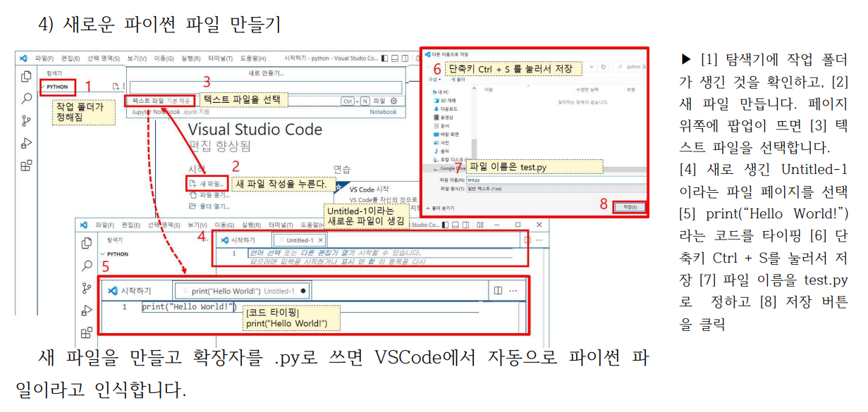Split editor in the Untitled-1 tab bar

pos(528,240)
